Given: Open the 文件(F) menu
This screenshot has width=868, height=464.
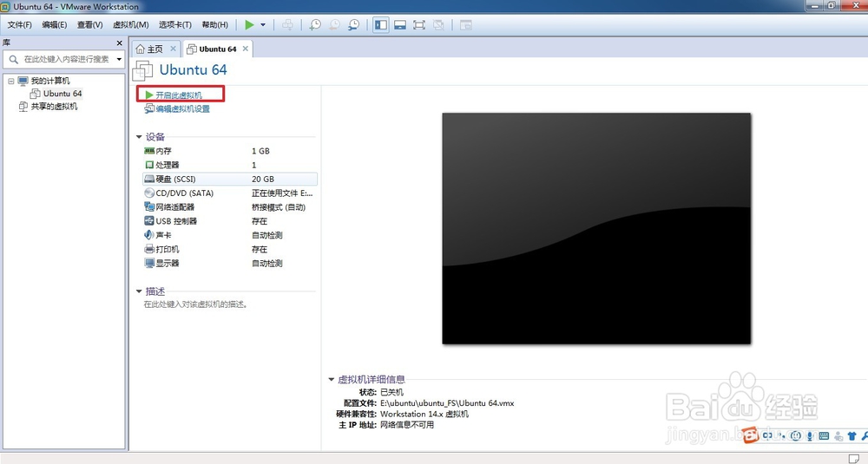Looking at the screenshot, I should [x=19, y=25].
